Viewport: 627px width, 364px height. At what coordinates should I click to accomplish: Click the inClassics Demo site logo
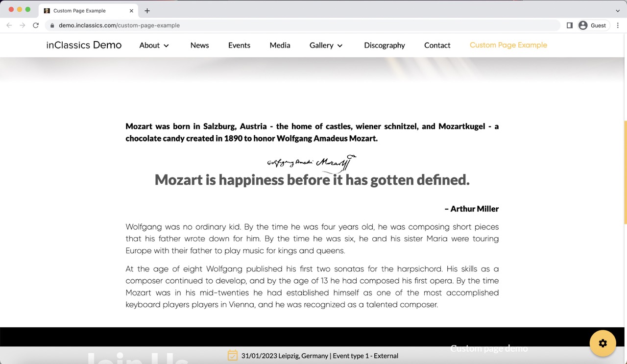coord(84,45)
